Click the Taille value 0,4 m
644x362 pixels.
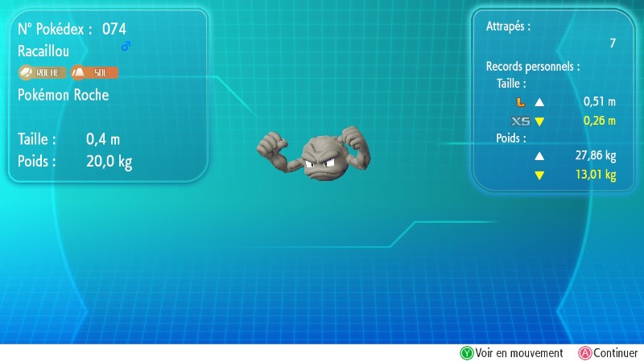[x=103, y=138]
